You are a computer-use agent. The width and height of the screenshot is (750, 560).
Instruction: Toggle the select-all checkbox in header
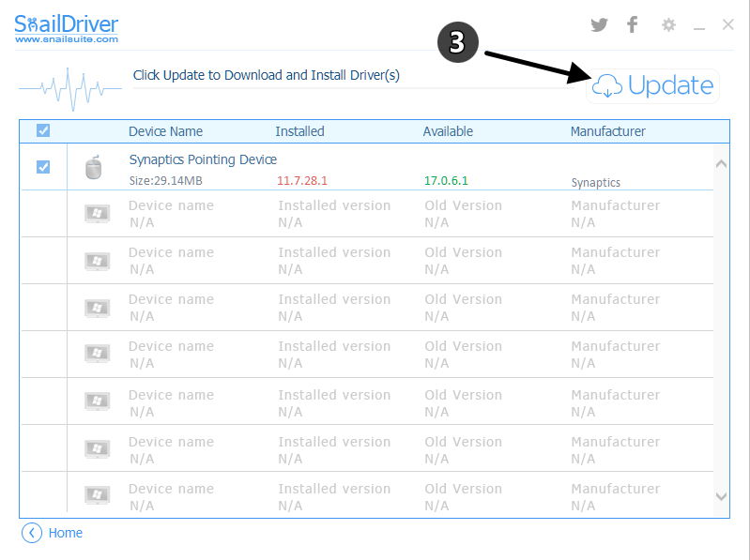[x=43, y=131]
